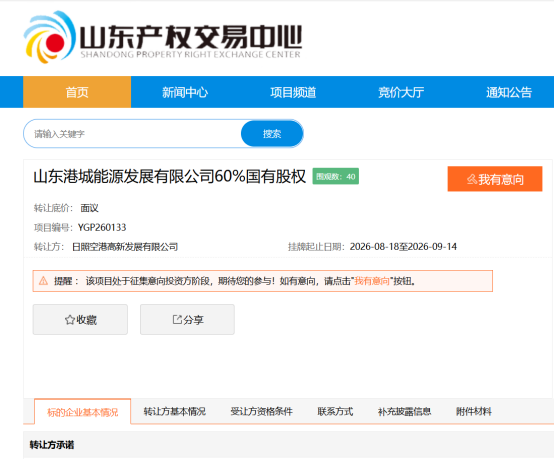The width and height of the screenshot is (554, 459).
Task: Click the 转让方承诺 section heading
Action: 52,445
